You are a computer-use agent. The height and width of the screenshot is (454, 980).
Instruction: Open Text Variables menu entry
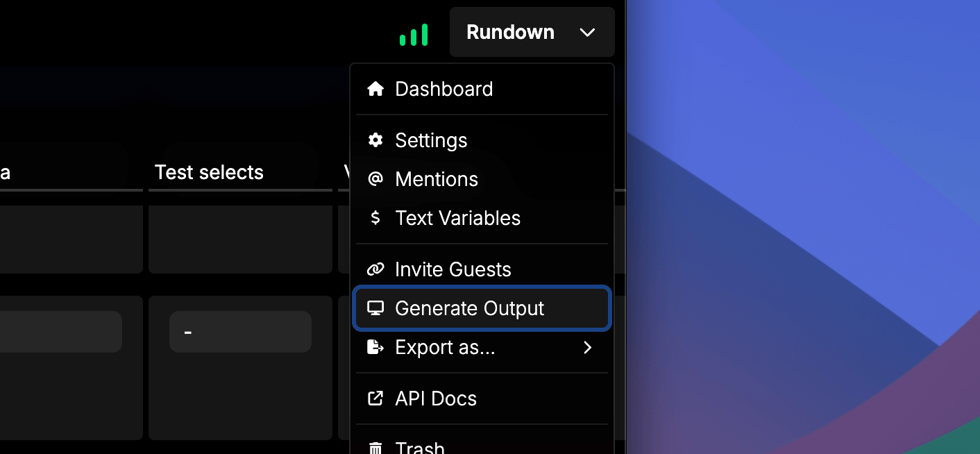482,218
